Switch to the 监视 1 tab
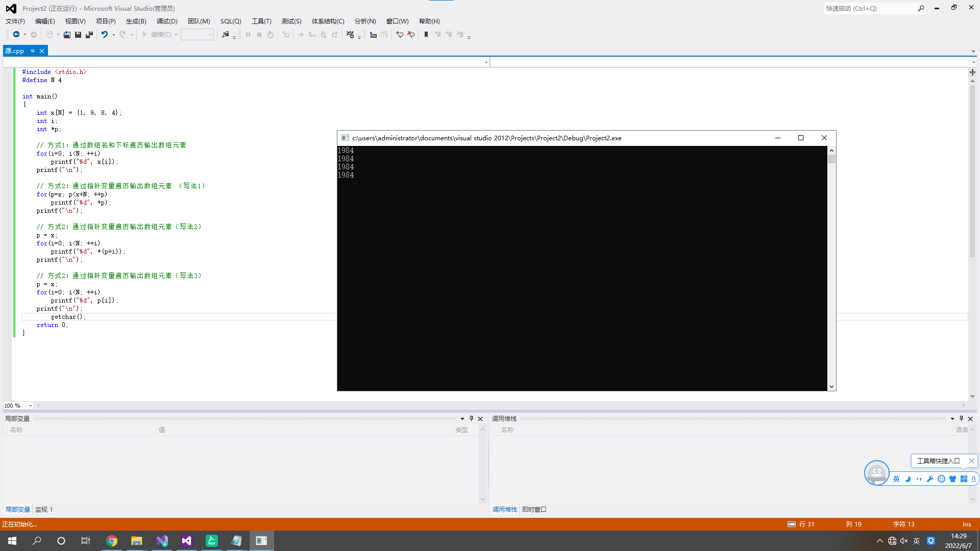Viewport: 980px width, 551px height. [44, 509]
